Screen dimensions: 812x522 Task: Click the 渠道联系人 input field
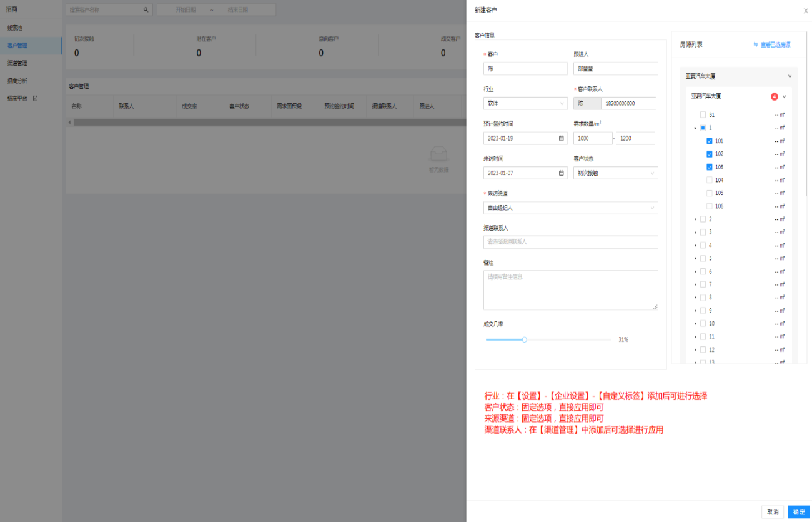[571, 242]
